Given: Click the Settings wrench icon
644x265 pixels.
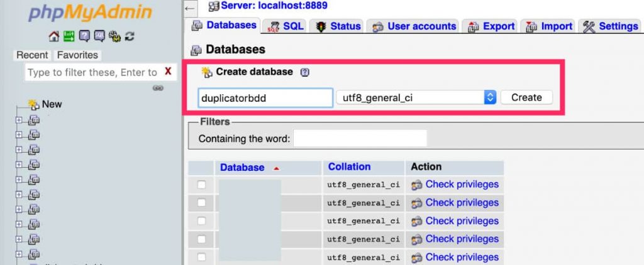Looking at the screenshot, I should point(589,26).
